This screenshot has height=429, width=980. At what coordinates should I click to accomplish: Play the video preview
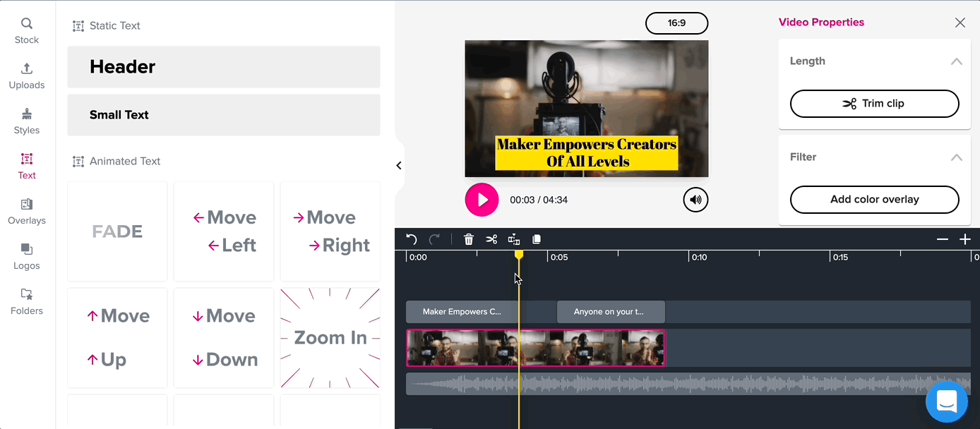482,200
